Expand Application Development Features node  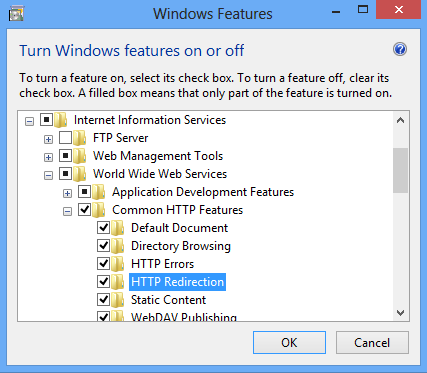(67, 193)
